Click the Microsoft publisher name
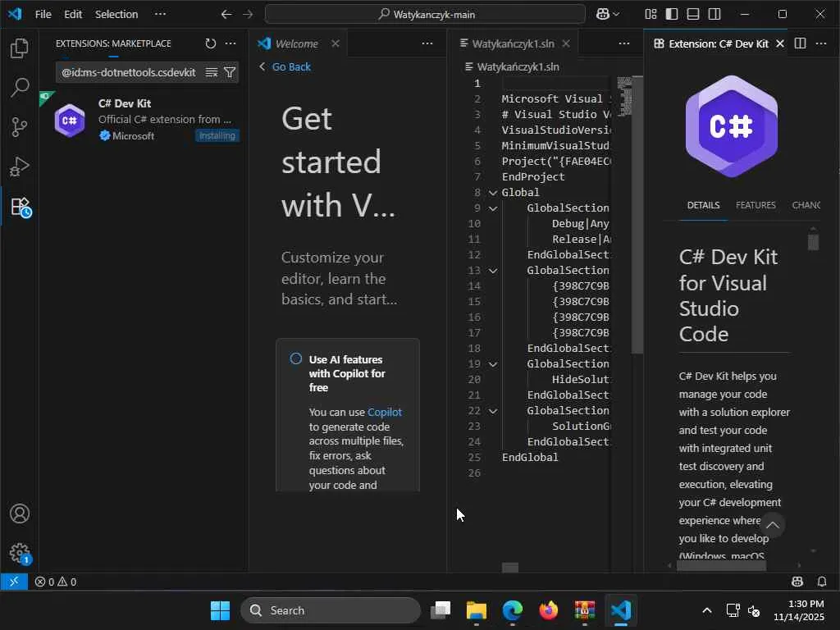This screenshot has height=630, width=840. (x=134, y=136)
